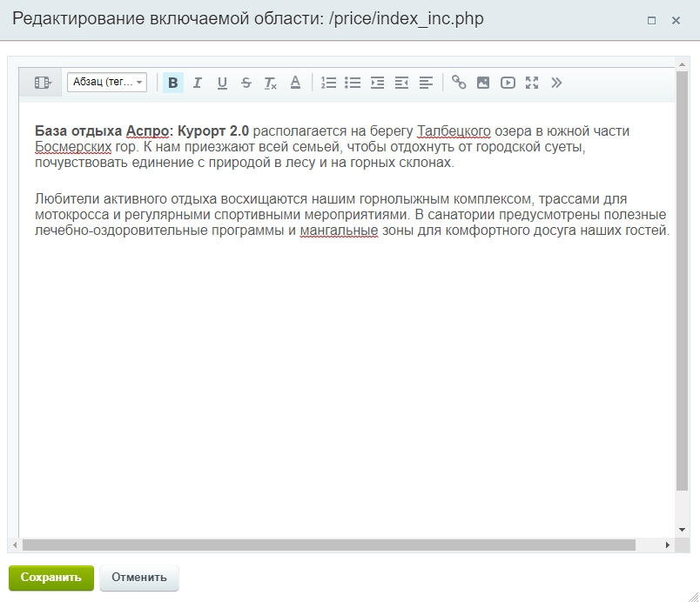Click the vertical scrollbar up arrow
The height and width of the screenshot is (602, 700).
[682, 64]
